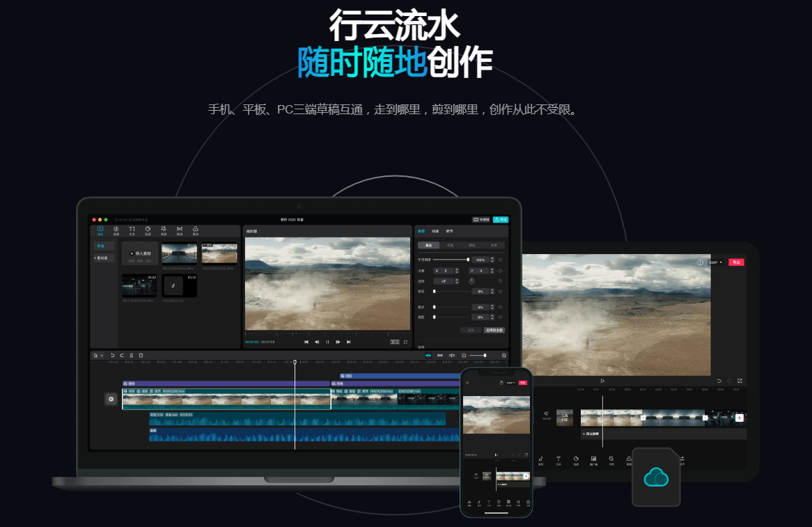
Task: Delete selected clip via the trash icon
Action: point(141,354)
